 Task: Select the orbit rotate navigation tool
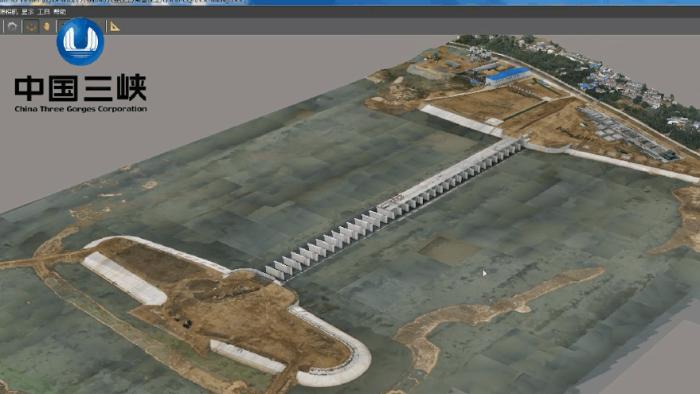(31, 27)
